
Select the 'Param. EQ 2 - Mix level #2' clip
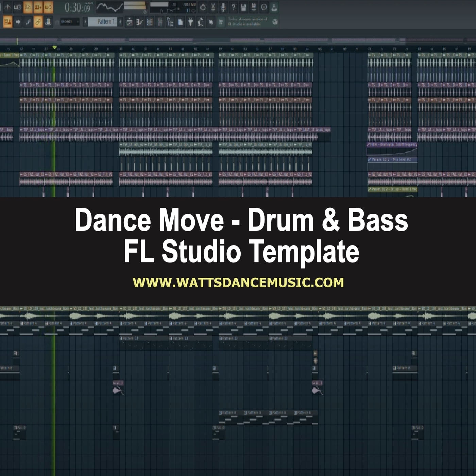tap(392, 164)
